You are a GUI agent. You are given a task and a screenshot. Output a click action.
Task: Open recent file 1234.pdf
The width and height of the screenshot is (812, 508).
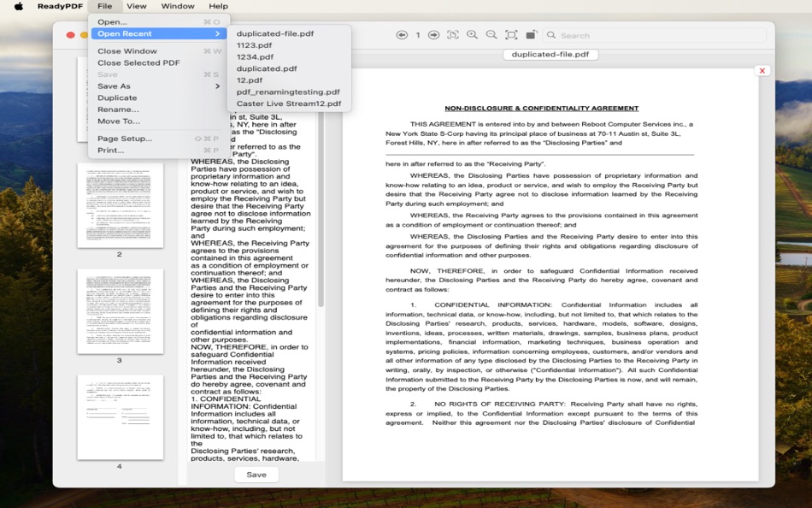289,57
